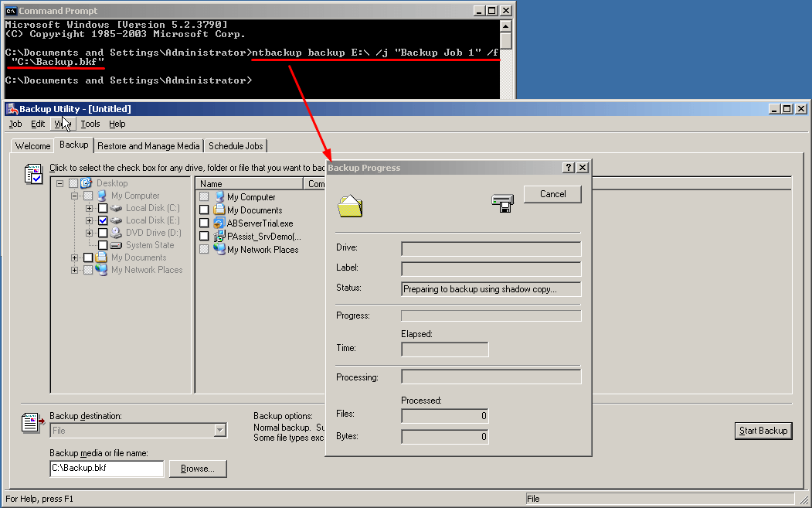Click the System State icon in tree
The width and height of the screenshot is (812, 508).
(116, 245)
